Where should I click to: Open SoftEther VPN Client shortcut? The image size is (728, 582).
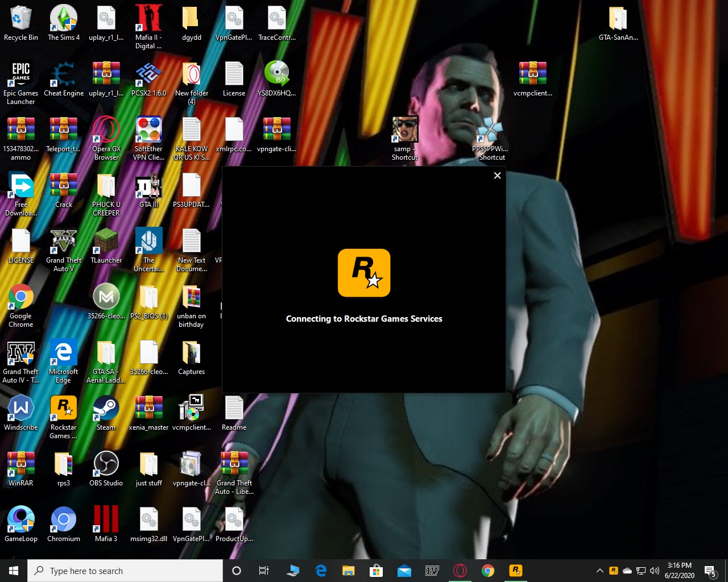(148, 139)
